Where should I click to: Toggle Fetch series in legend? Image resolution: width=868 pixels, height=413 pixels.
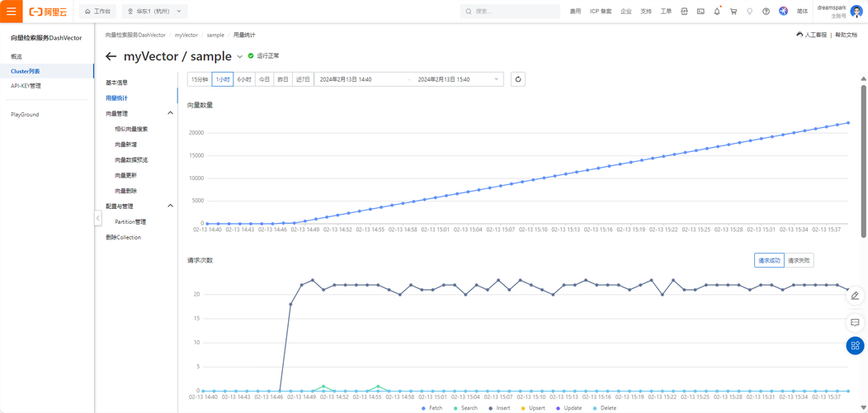[431, 408]
